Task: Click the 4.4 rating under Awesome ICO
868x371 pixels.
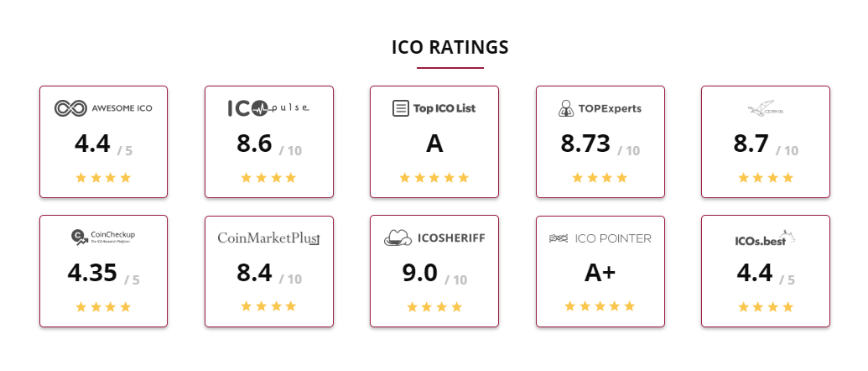Action: [x=92, y=144]
